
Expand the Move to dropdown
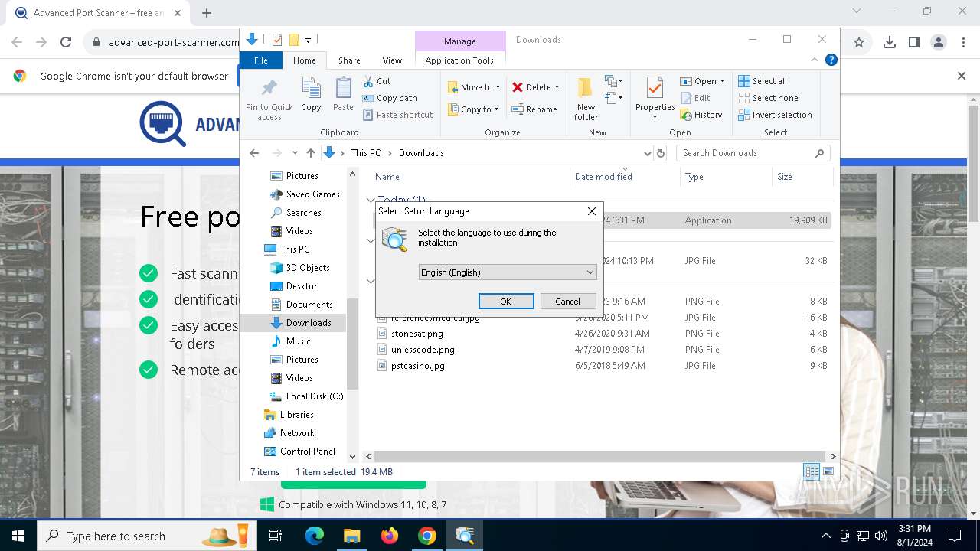tap(498, 87)
